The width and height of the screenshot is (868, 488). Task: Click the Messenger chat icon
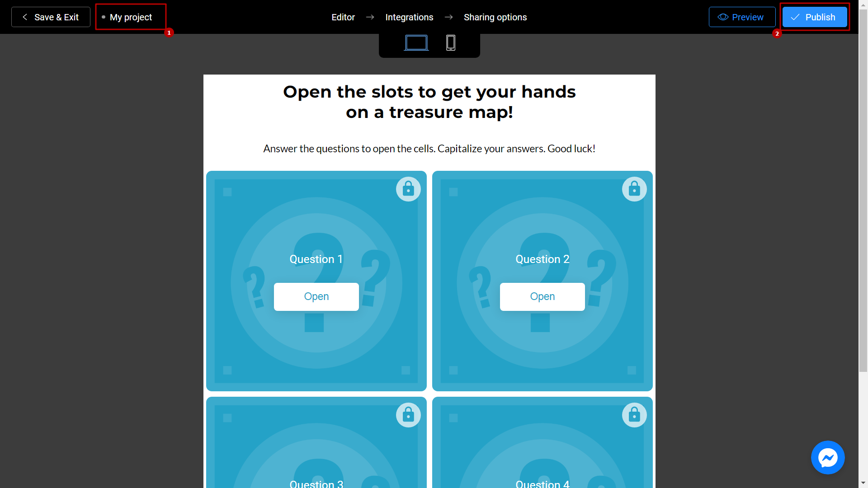829,458
